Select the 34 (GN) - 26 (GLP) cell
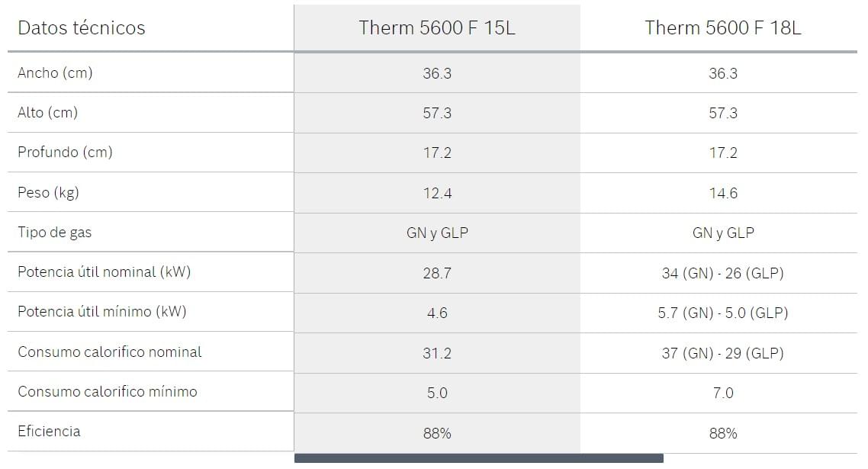868x469 pixels. [x=722, y=273]
